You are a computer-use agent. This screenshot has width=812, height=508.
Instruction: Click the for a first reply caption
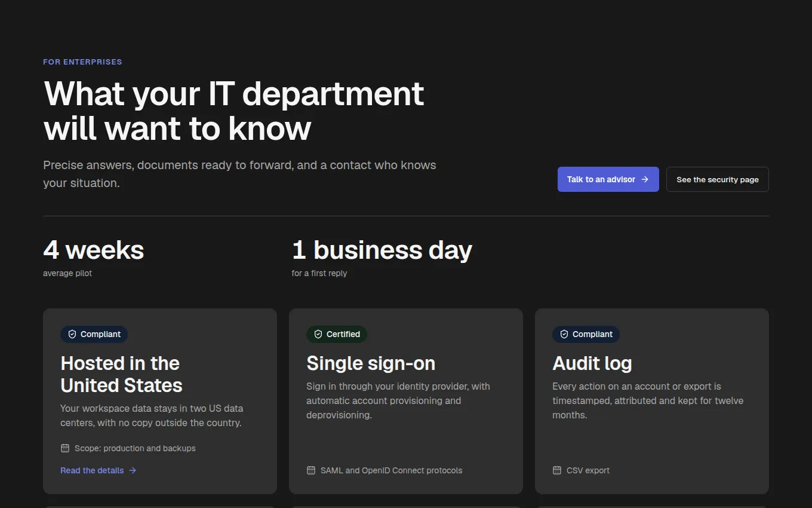(x=319, y=273)
